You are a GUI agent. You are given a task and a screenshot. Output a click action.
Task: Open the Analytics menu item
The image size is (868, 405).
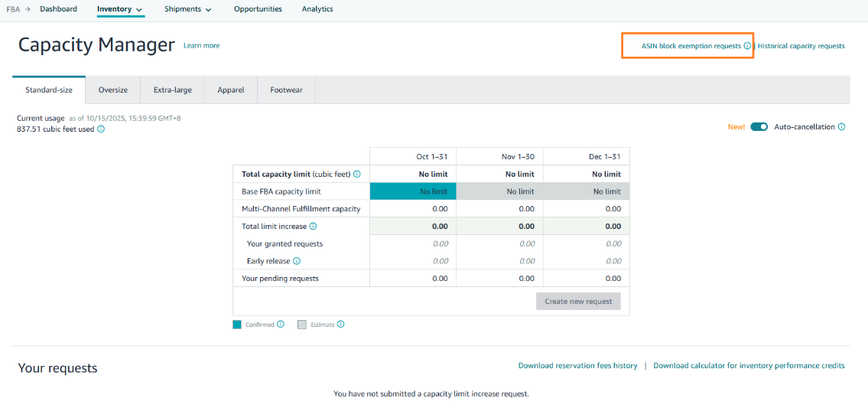[317, 9]
